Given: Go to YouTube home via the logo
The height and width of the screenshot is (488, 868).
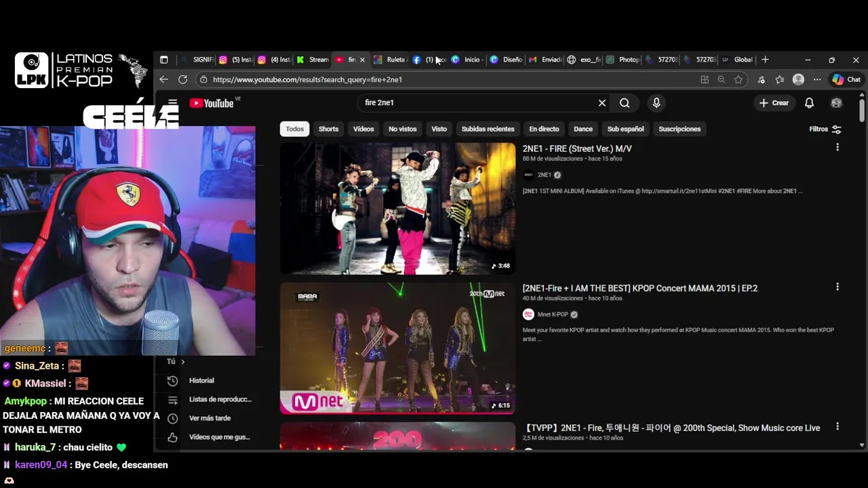Looking at the screenshot, I should 212,103.
